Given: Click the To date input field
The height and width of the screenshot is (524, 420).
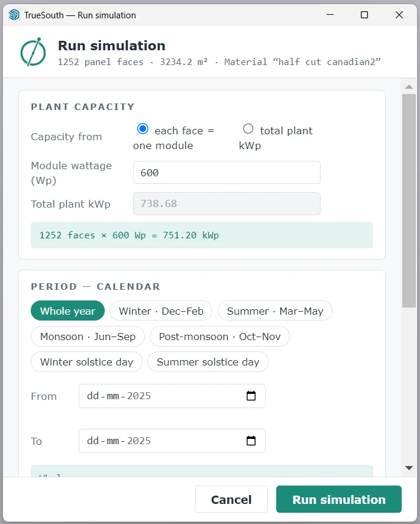Looking at the screenshot, I should pos(172,441).
